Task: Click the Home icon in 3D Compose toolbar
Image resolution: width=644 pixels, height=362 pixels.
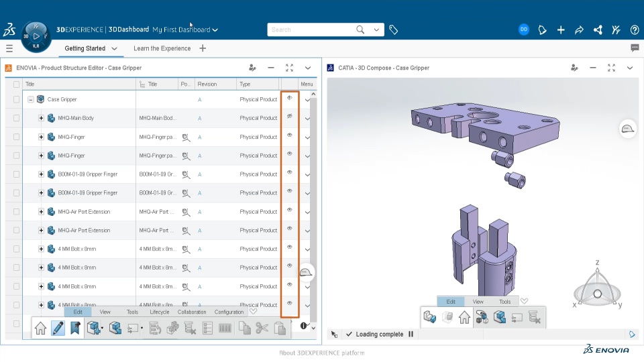Action: point(464,317)
